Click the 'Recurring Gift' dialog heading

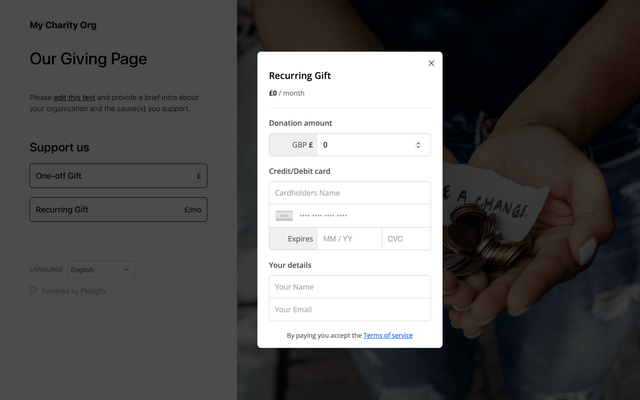tap(300, 76)
